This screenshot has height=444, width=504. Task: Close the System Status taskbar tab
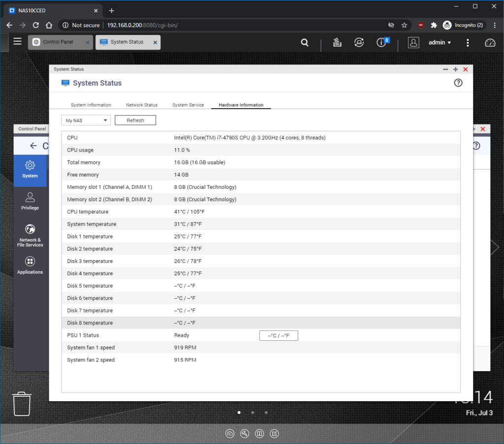(x=155, y=42)
